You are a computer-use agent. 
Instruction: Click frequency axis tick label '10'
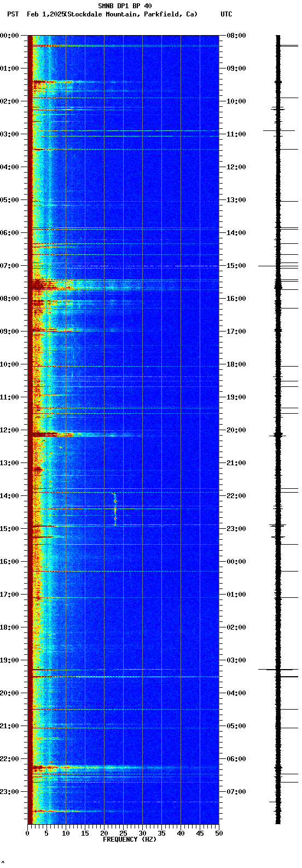pyautogui.click(x=66, y=833)
